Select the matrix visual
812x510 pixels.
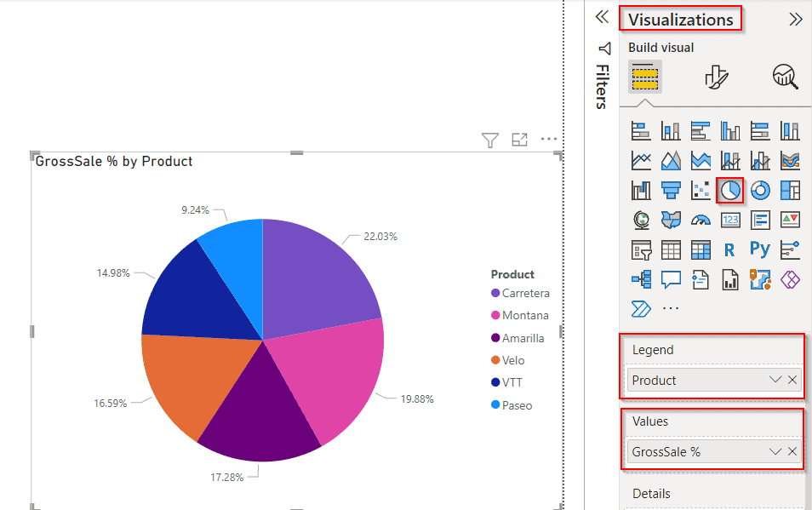[700, 250]
